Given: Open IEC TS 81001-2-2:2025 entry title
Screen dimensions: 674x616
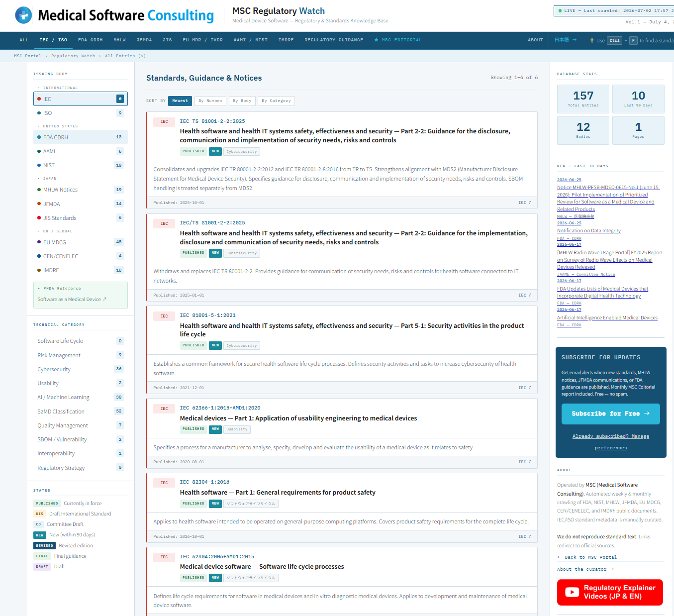Looking at the screenshot, I should [x=345, y=136].
